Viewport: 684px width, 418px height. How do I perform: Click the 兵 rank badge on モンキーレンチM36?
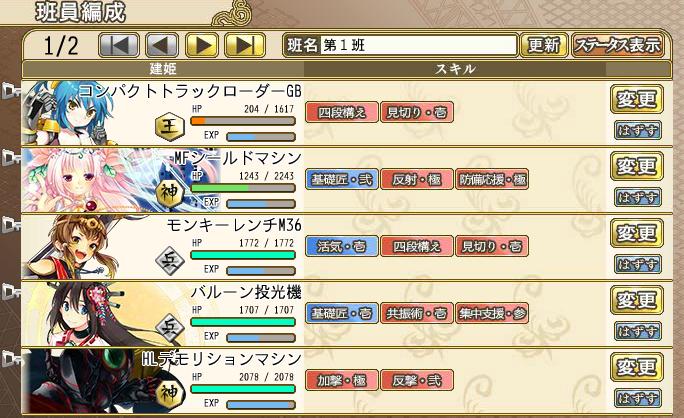point(170,261)
